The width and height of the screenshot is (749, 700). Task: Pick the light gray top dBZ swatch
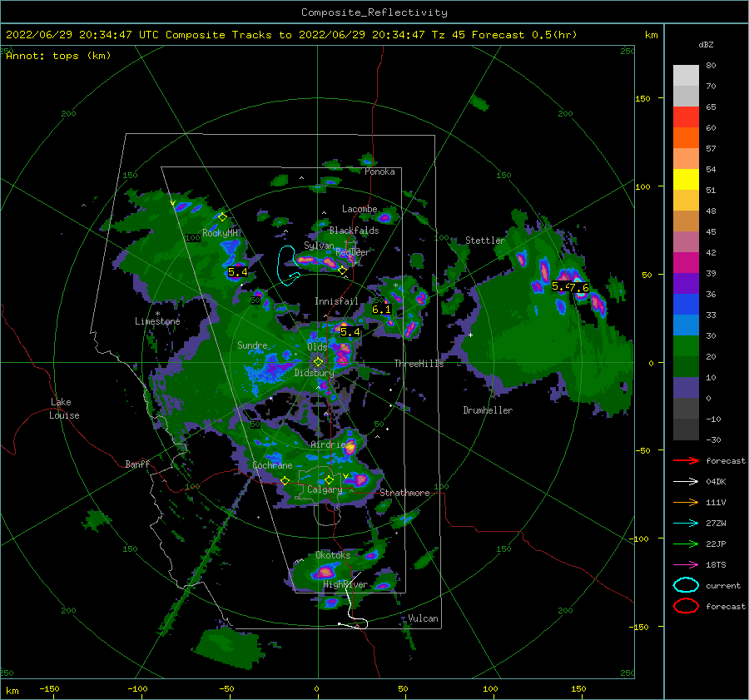(x=686, y=76)
